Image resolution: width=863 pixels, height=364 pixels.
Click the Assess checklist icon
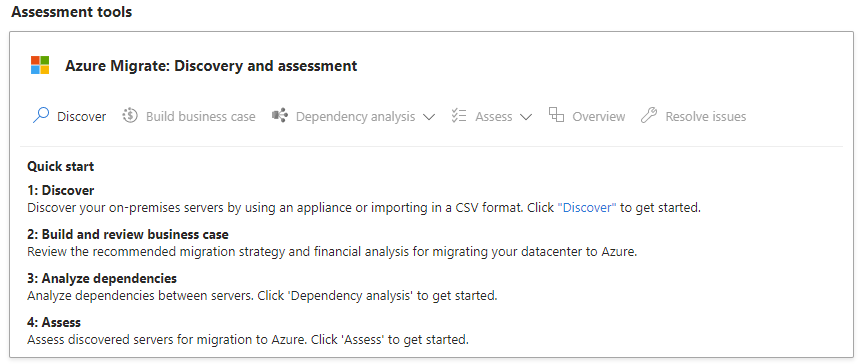coord(459,116)
